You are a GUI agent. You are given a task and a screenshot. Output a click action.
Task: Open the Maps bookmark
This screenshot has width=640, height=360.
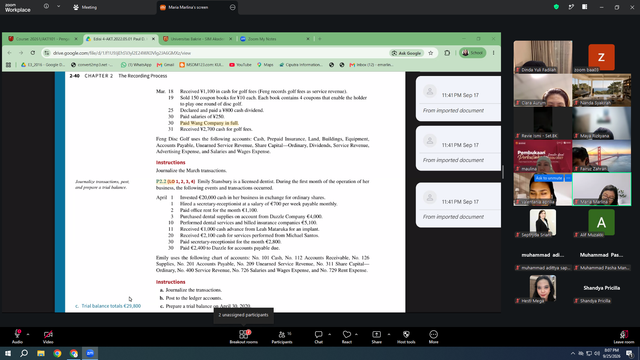[x=265, y=64]
